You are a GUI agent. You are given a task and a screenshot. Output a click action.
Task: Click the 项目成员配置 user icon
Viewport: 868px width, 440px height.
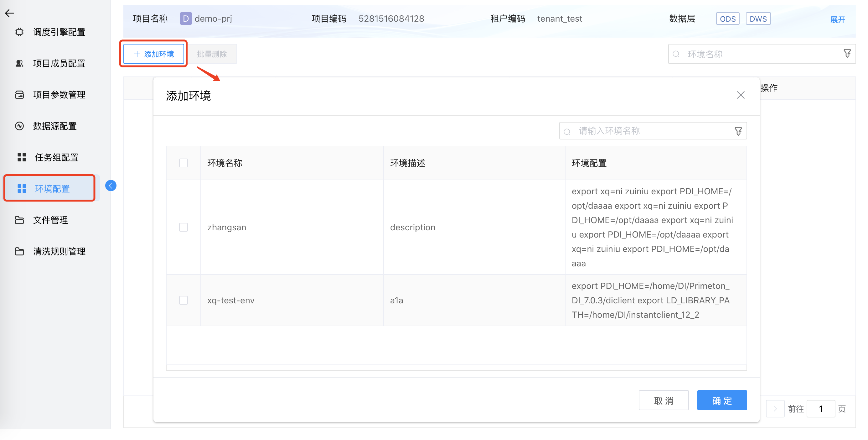(x=19, y=63)
